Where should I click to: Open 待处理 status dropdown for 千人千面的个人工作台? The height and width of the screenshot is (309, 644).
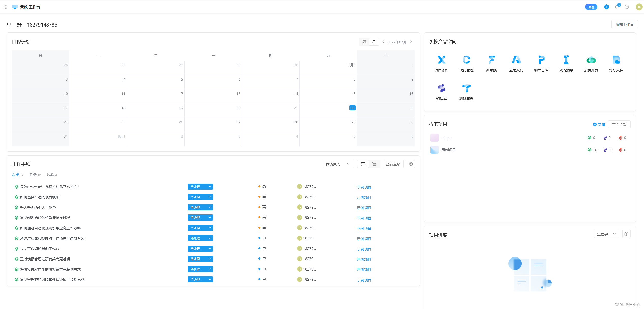(x=200, y=207)
